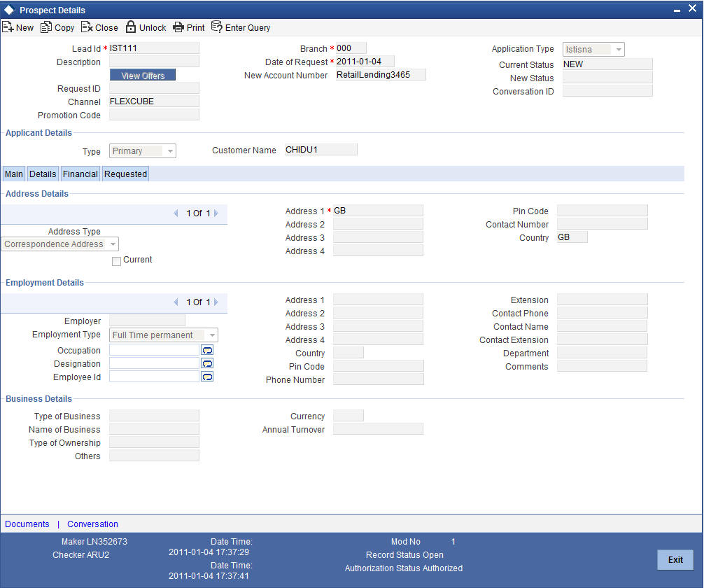The width and height of the screenshot is (704, 588).
Task: Click the Business Details Others field
Action: click(x=154, y=456)
